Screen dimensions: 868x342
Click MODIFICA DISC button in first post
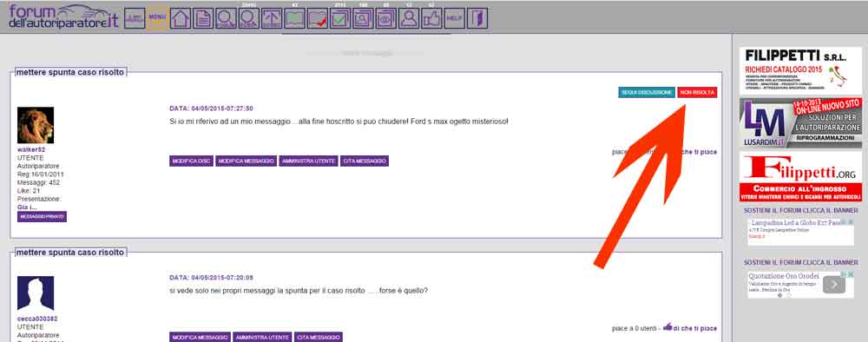tap(191, 161)
